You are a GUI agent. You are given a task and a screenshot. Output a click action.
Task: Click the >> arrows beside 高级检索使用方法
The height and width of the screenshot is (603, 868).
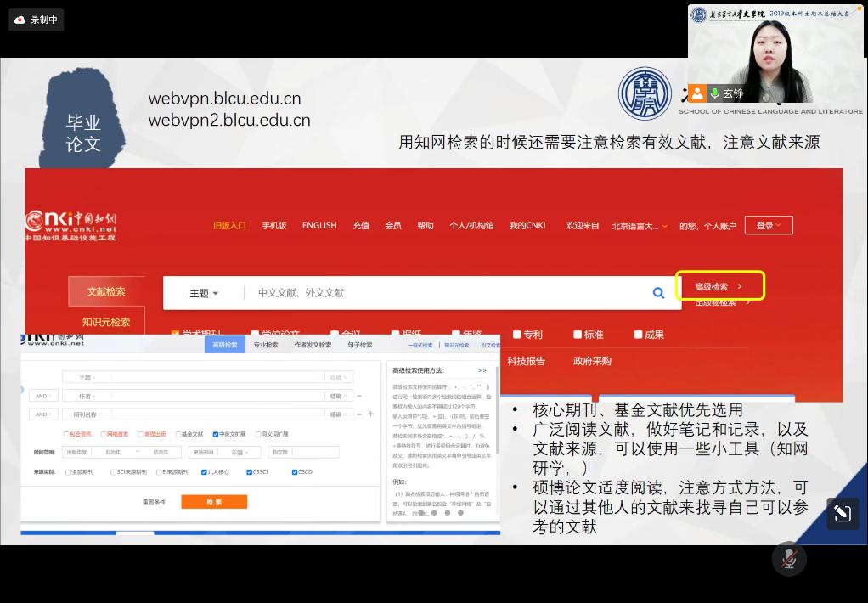(x=482, y=370)
